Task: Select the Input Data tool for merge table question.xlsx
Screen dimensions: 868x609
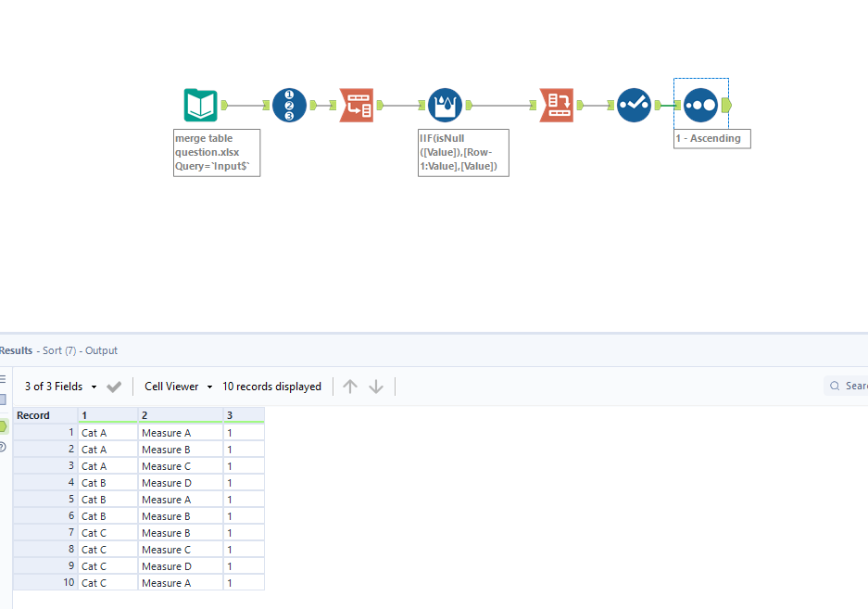Action: pyautogui.click(x=198, y=105)
